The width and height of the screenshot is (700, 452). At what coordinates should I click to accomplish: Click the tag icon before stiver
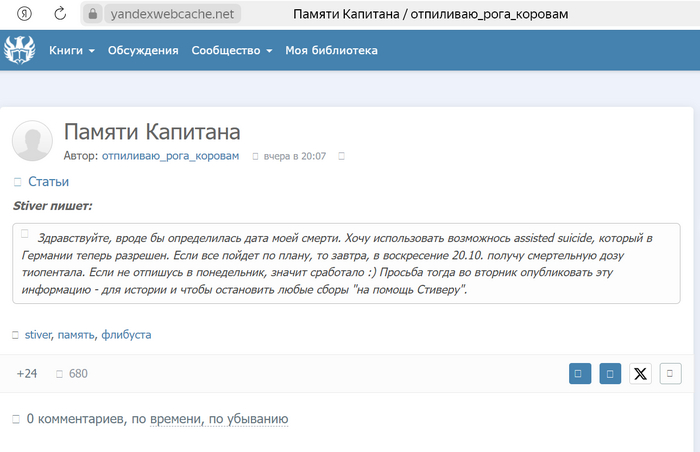15,335
